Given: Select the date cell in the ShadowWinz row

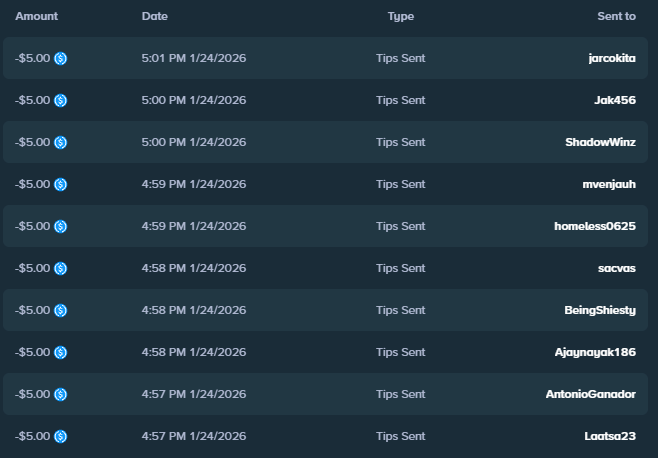Looking at the screenshot, I should point(194,142).
